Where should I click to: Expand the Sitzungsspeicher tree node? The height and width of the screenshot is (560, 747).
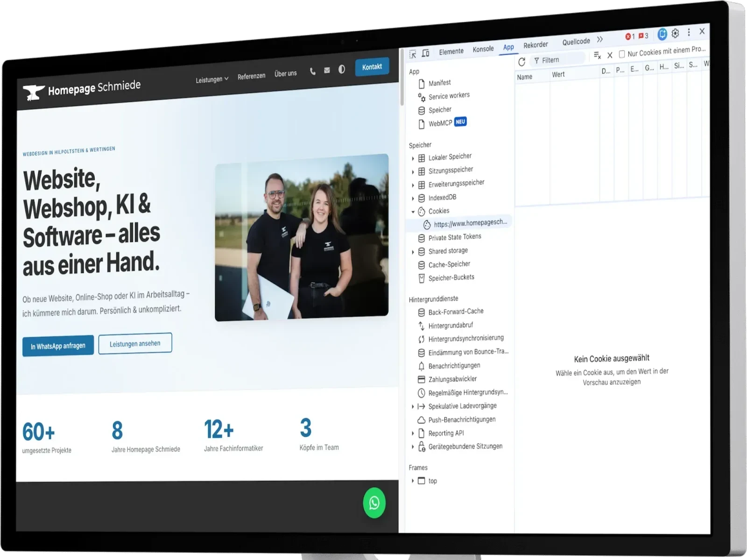(x=413, y=172)
